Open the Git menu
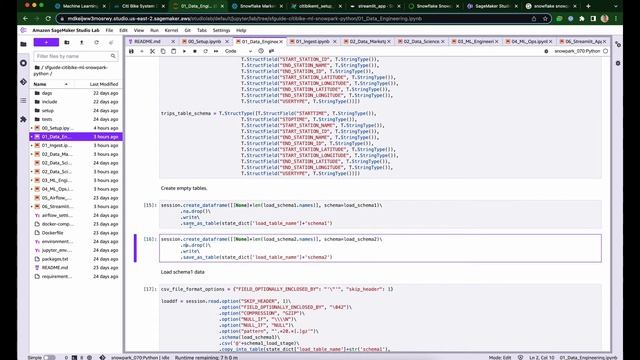640x360 pixels. click(x=187, y=31)
